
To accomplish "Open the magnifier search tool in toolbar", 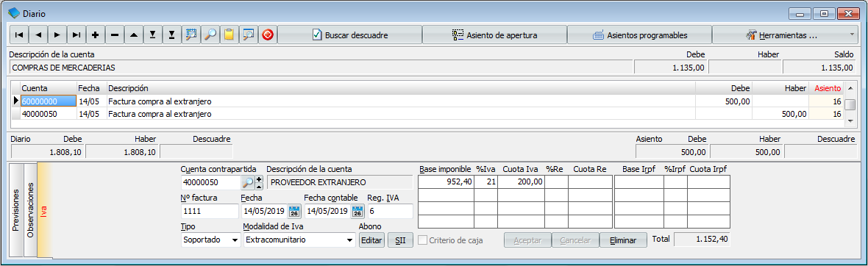I will pos(210,35).
